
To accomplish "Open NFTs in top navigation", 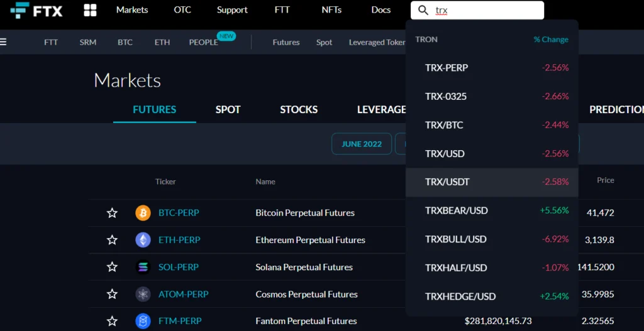I will coord(331,10).
